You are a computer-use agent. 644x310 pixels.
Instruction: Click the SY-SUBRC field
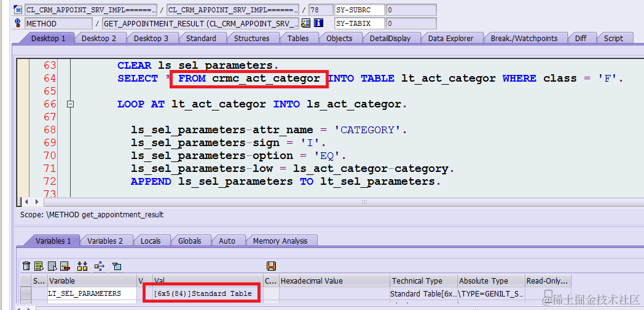359,10
